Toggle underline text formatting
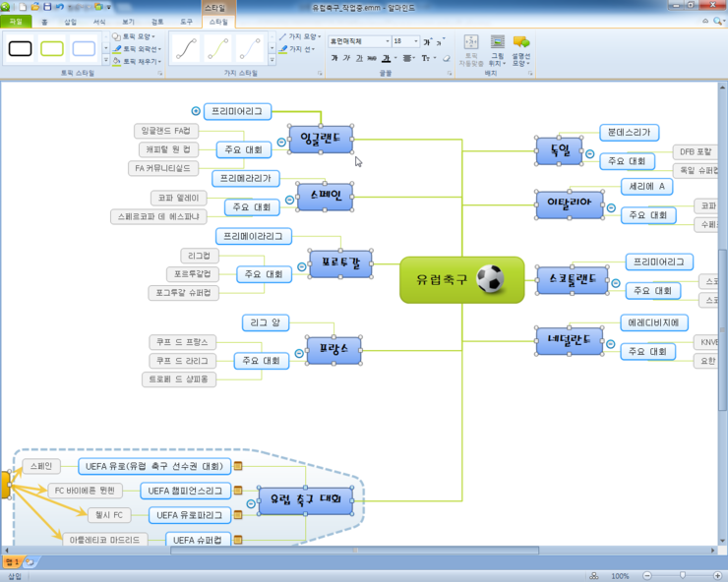Image resolution: width=728 pixels, height=582 pixels. [360, 58]
